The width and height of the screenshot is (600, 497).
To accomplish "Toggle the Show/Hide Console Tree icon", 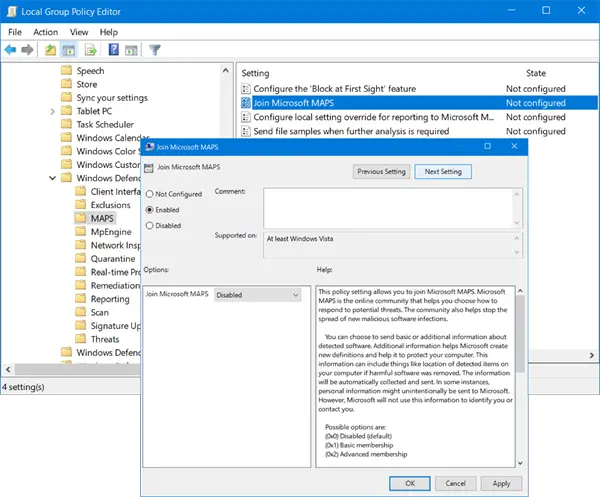I will (x=69, y=49).
